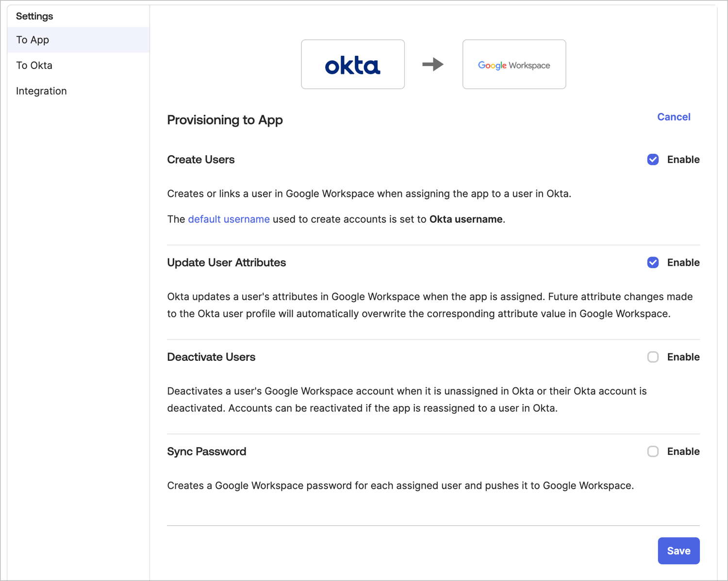728x581 pixels.
Task: Click the Provisioning to App heading
Action: [x=225, y=120]
